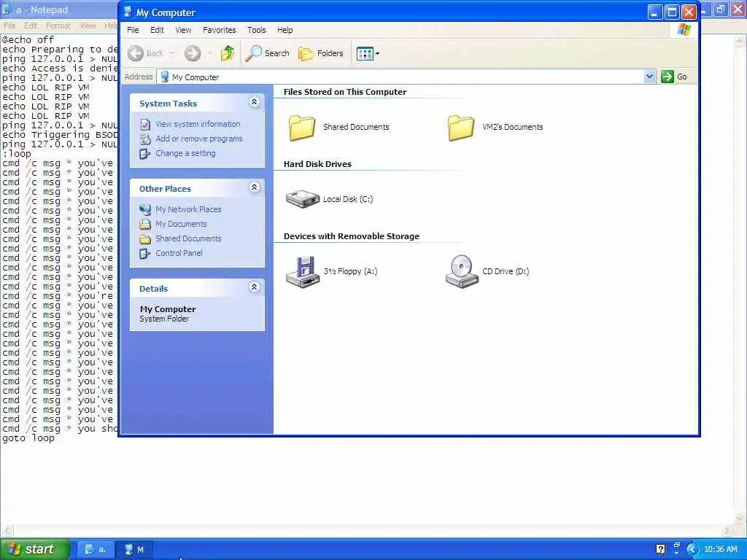Image resolution: width=747 pixels, height=560 pixels.
Task: Open the Views icon menu
Action: 365,54
